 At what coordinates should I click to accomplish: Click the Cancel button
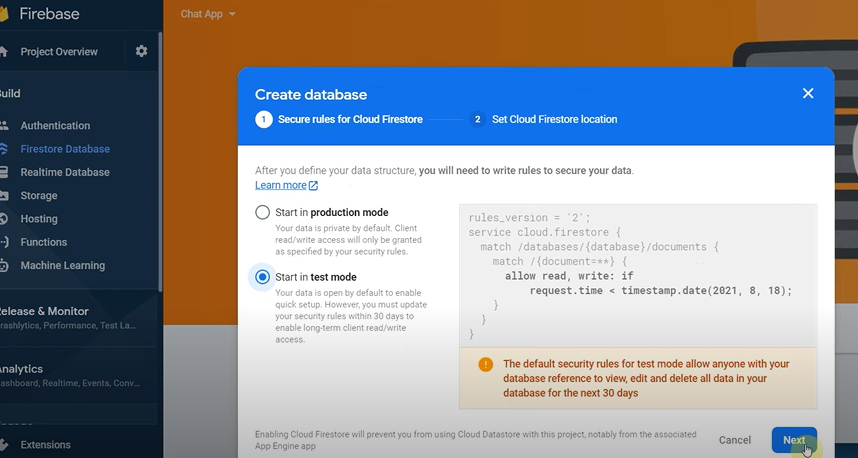click(735, 440)
